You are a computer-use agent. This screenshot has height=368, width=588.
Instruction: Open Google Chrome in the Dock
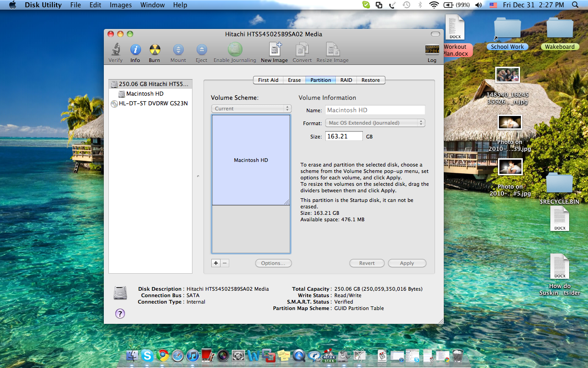(163, 355)
